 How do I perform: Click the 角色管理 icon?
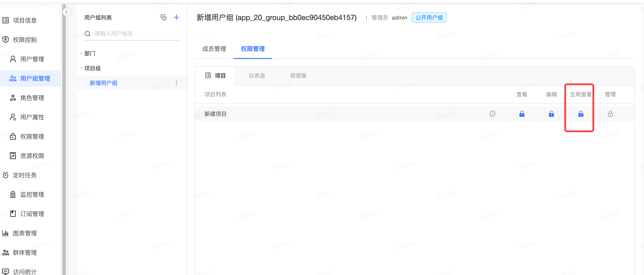[x=13, y=98]
